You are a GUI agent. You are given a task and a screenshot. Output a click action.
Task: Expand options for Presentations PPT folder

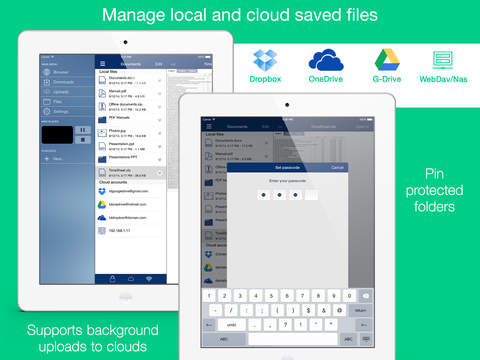pyautogui.click(x=160, y=160)
